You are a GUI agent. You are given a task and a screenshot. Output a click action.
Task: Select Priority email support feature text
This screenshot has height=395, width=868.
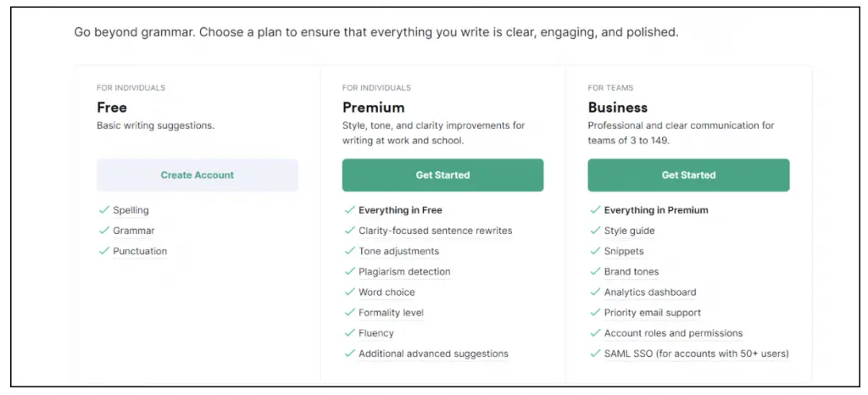pos(653,313)
